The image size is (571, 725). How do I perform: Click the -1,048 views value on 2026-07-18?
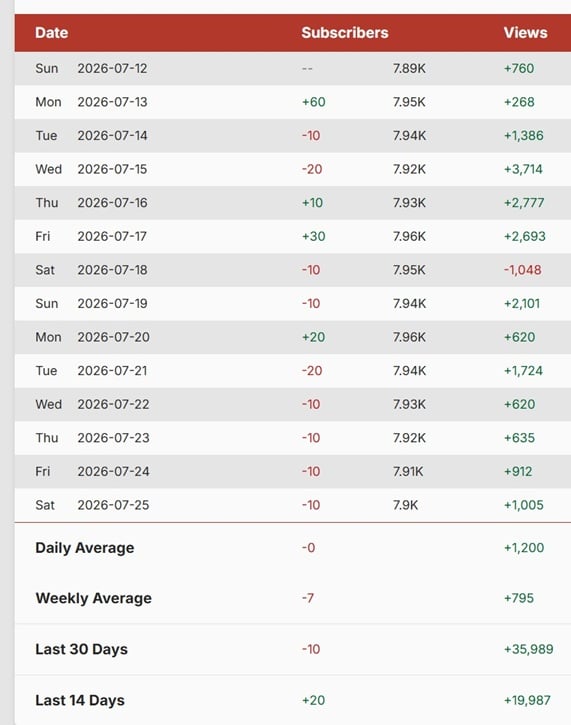point(522,270)
